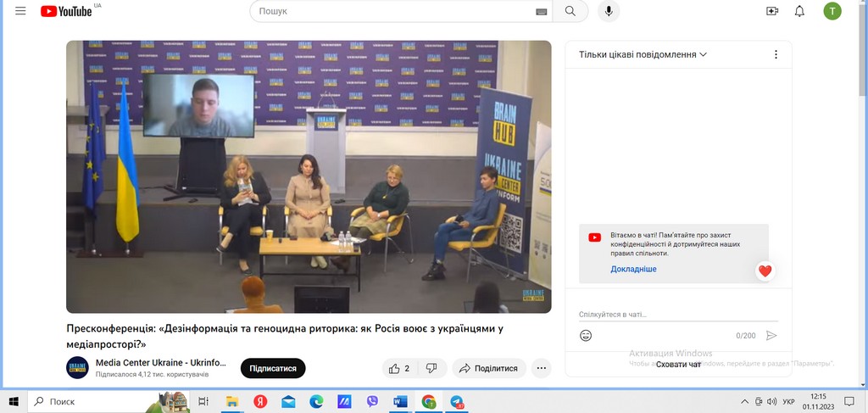Open the user account avatar menu
Image resolution: width=868 pixels, height=413 pixels.
[x=832, y=11]
